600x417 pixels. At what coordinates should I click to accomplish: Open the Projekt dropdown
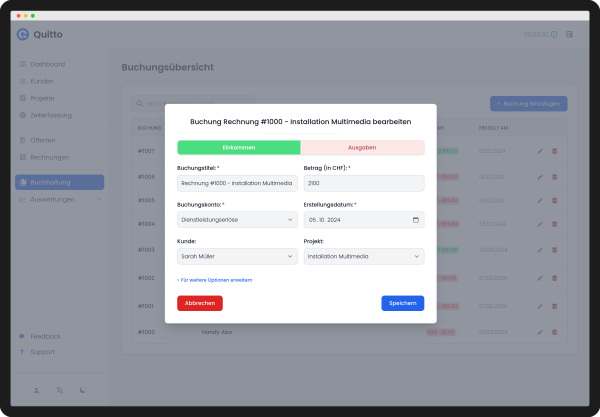click(x=363, y=256)
